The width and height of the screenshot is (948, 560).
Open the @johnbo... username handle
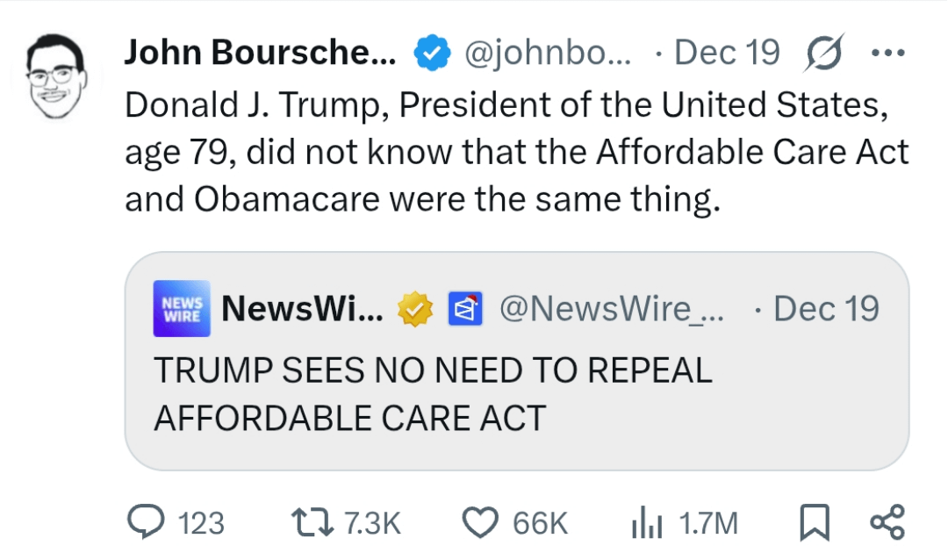coord(546,54)
